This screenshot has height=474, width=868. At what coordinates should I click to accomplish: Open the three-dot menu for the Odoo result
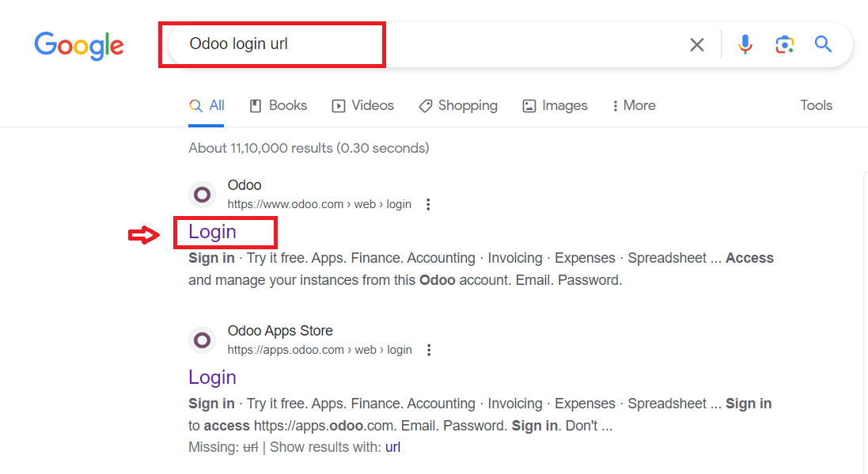point(428,203)
